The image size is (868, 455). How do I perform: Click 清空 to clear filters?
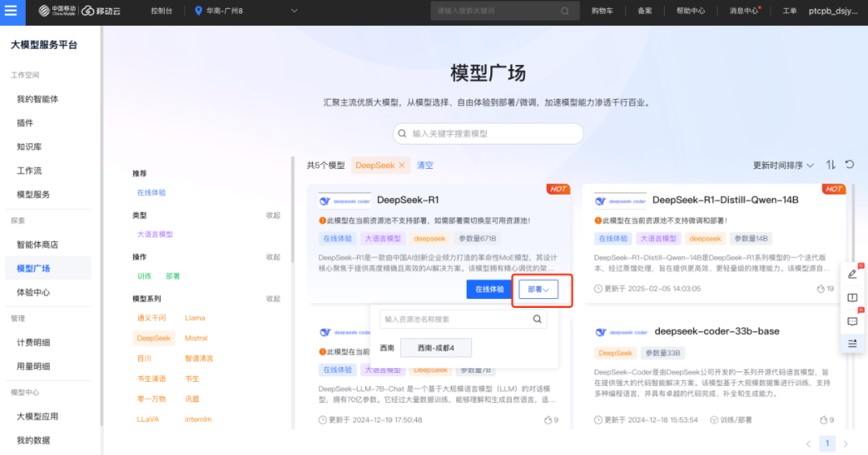pos(424,165)
